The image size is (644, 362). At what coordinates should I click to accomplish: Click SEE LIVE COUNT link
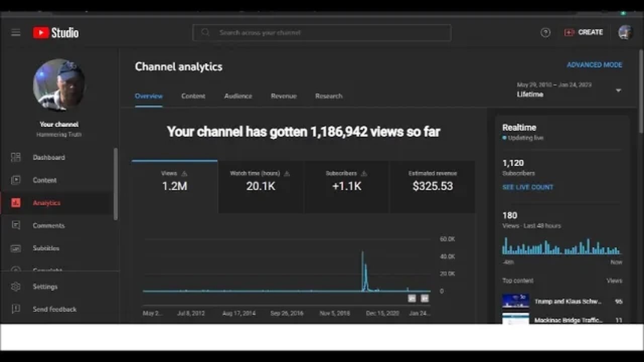[528, 187]
